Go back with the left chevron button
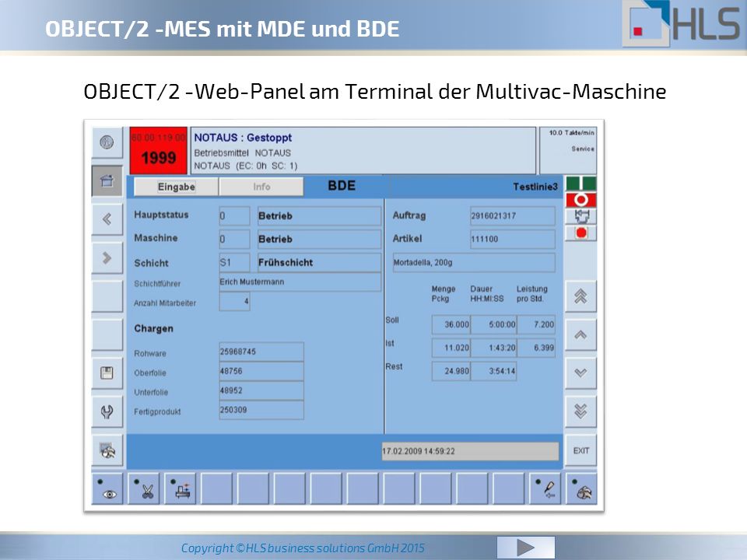Viewport: 747px width, 560px height. tap(107, 219)
